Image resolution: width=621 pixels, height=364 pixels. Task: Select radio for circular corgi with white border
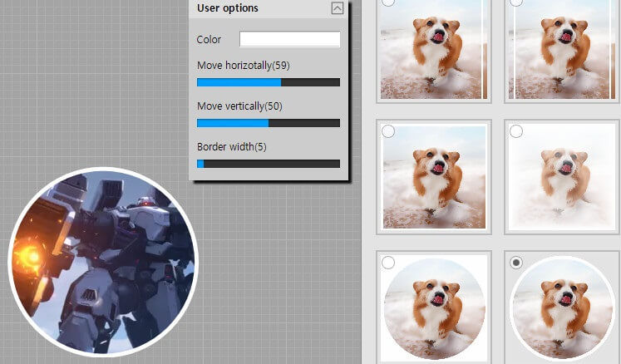[x=516, y=263]
